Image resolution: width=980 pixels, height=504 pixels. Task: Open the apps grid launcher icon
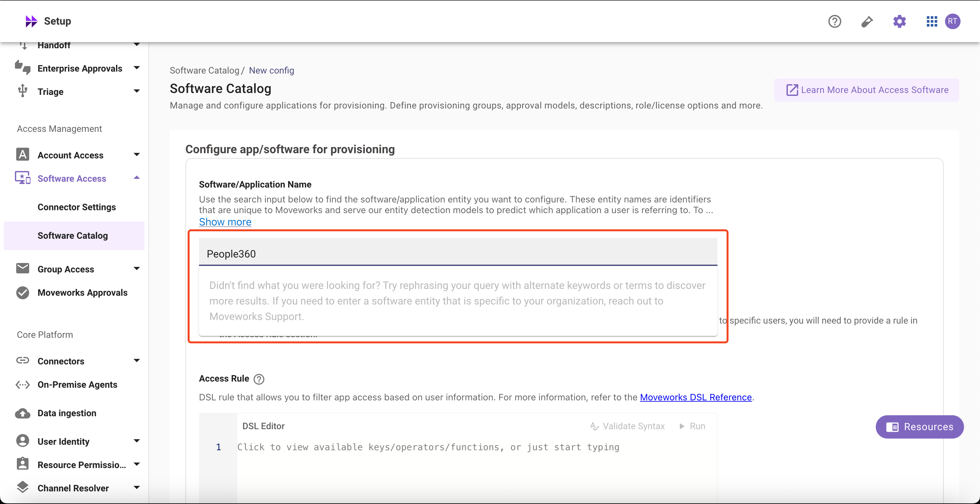pos(931,21)
